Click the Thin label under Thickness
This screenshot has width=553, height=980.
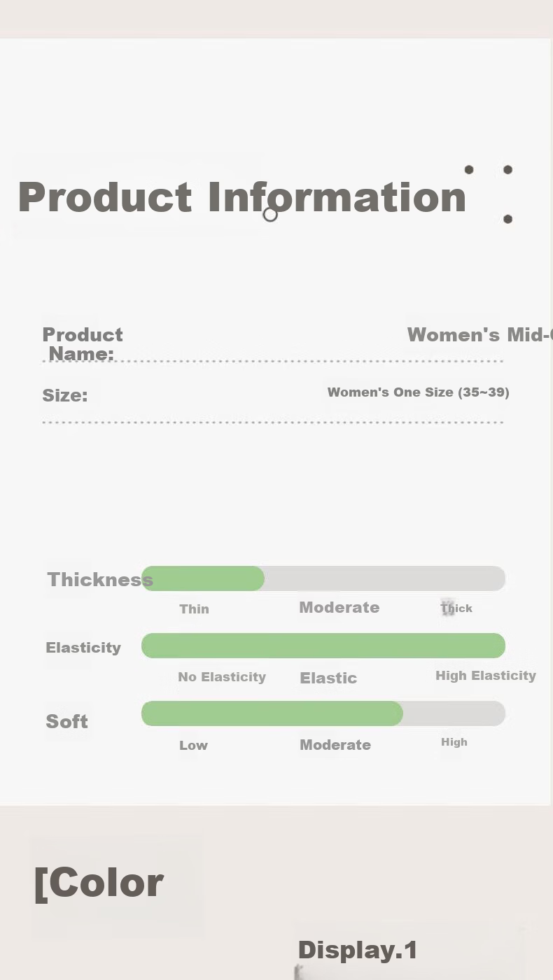point(194,609)
